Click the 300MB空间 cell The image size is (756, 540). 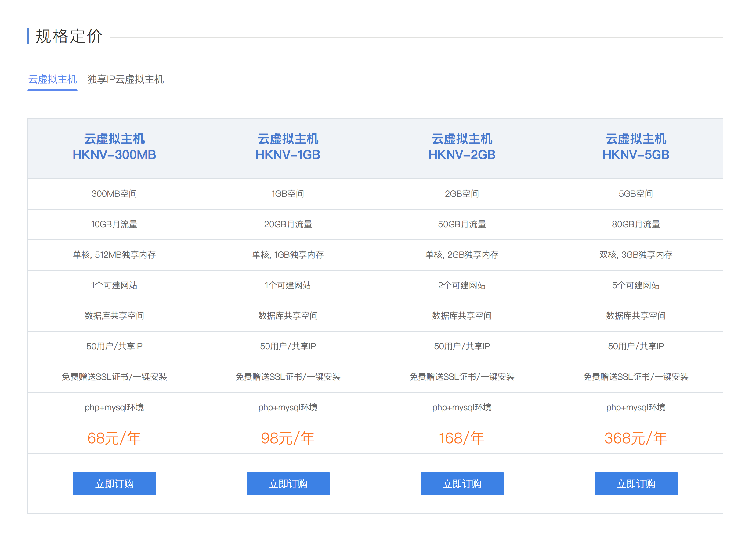pos(114,194)
